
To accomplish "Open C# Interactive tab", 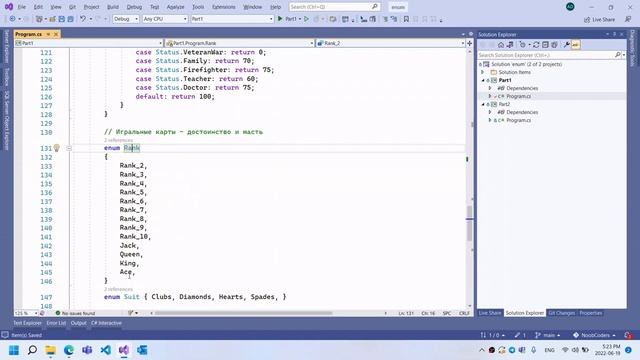I will point(106,323).
